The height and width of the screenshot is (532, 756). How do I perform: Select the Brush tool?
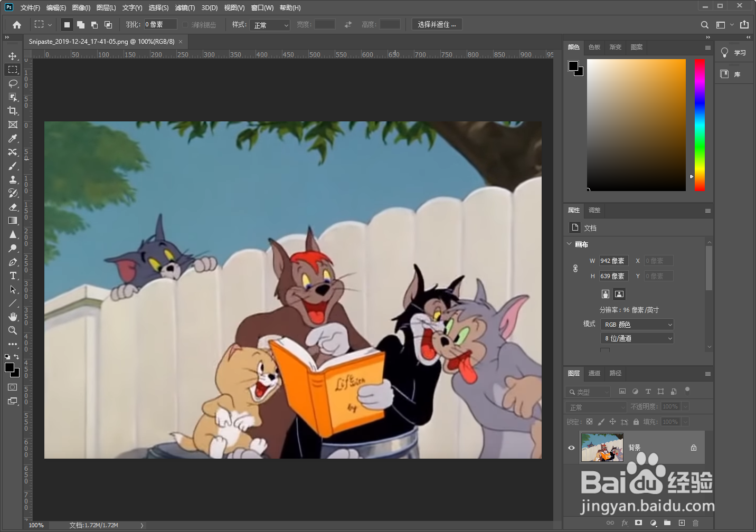tap(13, 166)
